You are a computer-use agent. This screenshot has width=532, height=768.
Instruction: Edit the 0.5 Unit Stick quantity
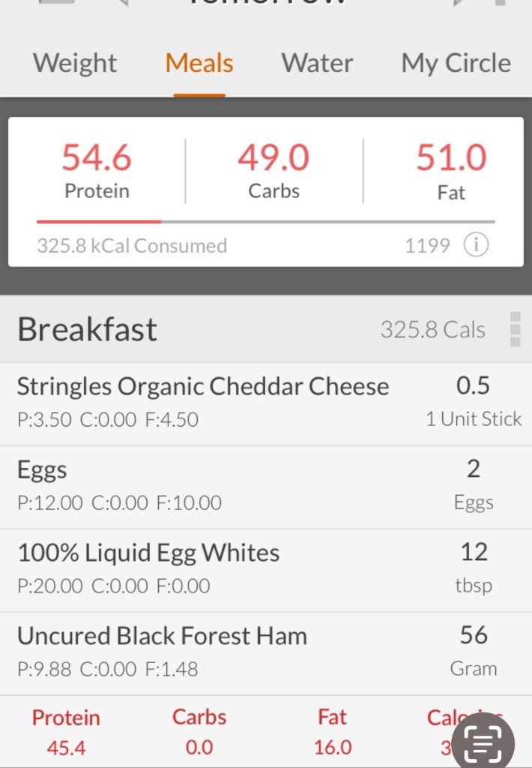pyautogui.click(x=473, y=400)
